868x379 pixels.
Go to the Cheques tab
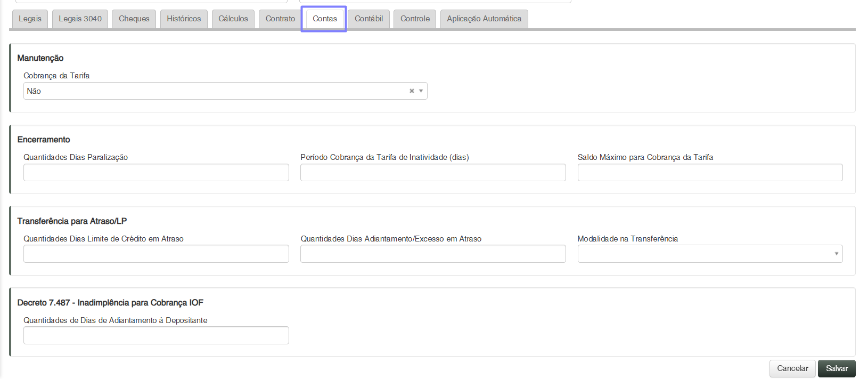134,19
